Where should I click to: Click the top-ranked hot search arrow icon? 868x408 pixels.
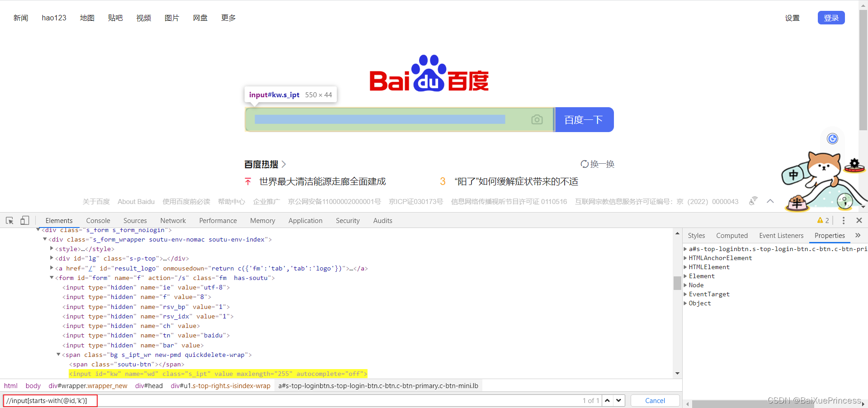point(248,181)
